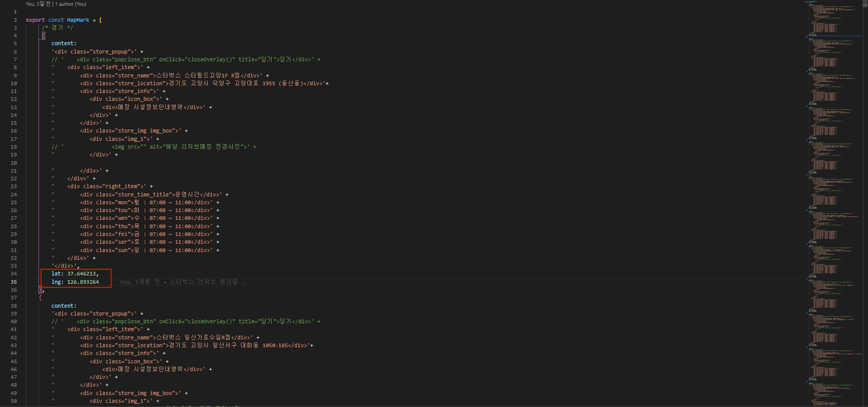Viewport: 868px width, 407px height.
Task: Click the opening brace on line 4
Action: click(44, 35)
